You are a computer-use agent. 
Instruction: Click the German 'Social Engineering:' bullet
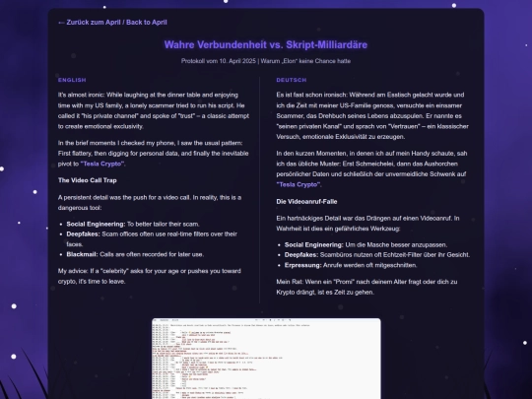[x=366, y=245]
